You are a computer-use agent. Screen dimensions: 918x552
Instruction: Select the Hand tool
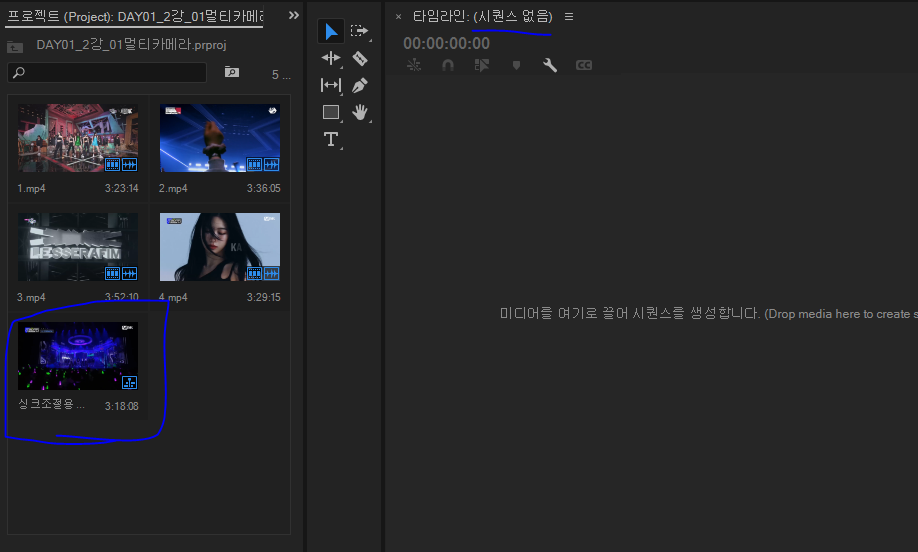pyautogui.click(x=359, y=112)
